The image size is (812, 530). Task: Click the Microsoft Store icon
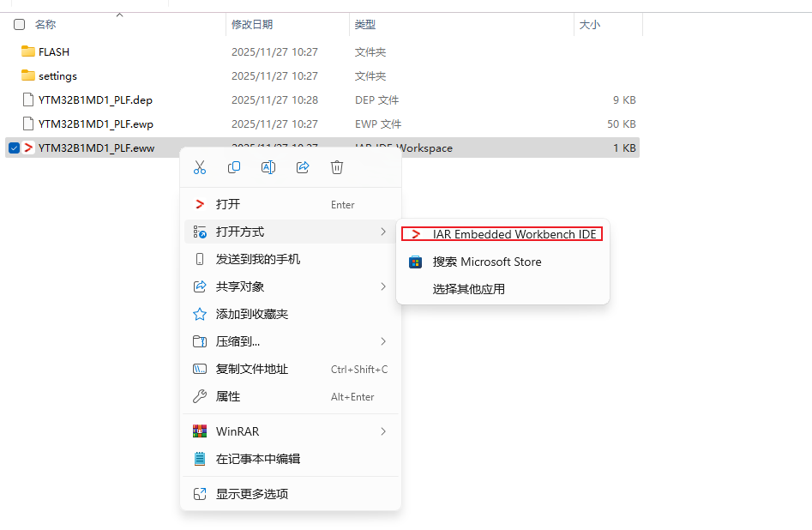[416, 262]
